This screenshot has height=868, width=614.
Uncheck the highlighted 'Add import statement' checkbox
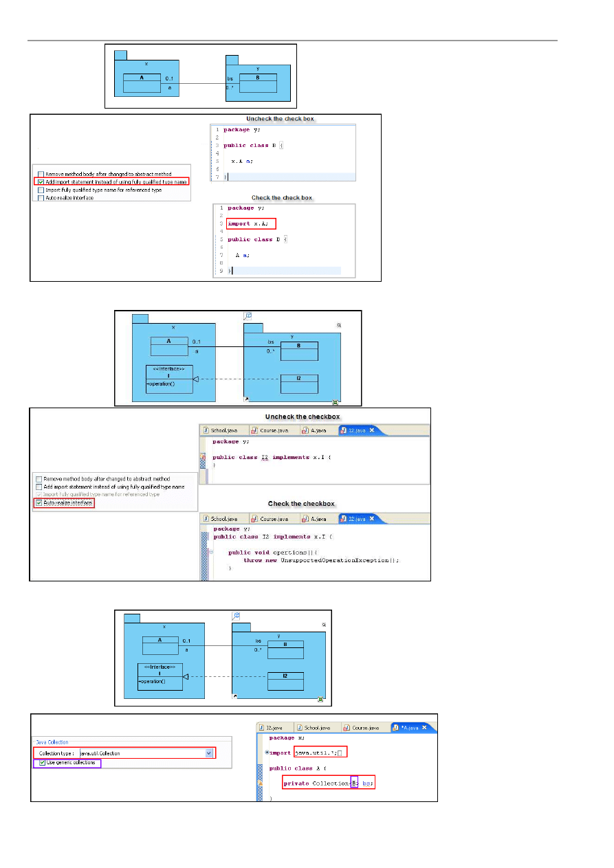point(41,181)
